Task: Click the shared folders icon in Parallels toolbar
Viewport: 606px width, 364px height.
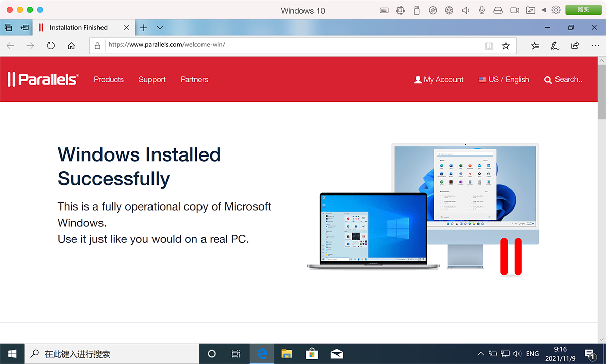Action: coord(531,10)
